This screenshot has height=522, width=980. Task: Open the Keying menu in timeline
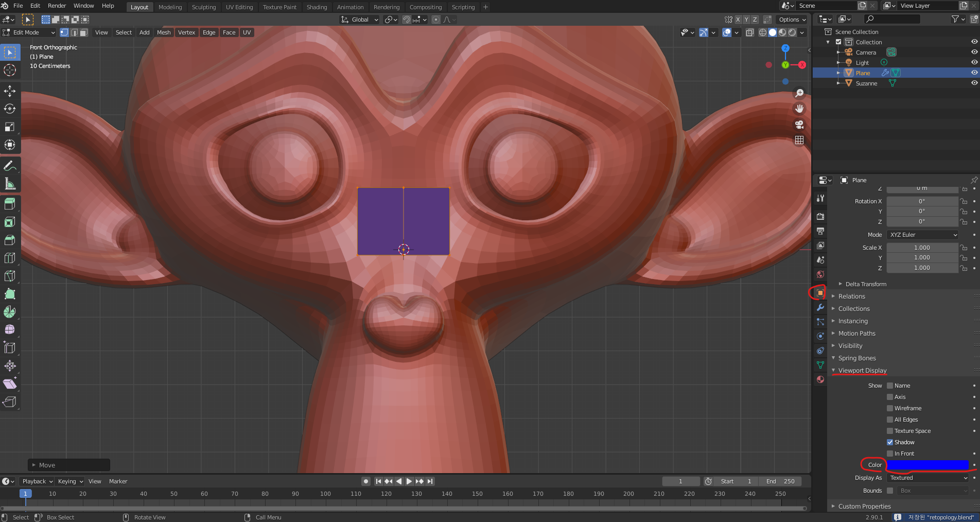(71, 481)
